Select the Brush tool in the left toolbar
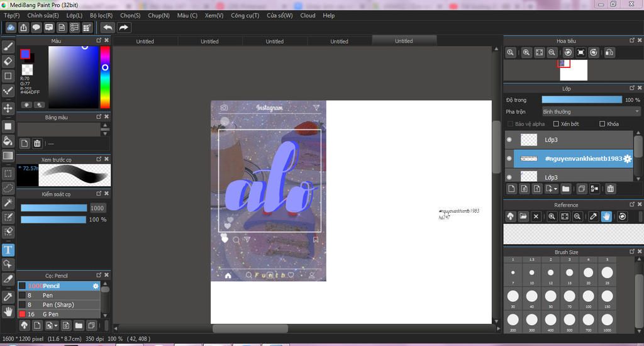 8,47
